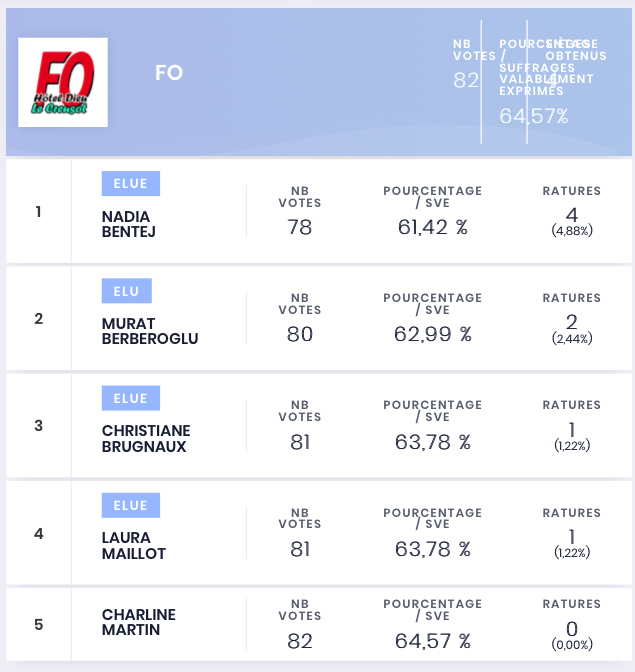
Task: Click rank number 3 in candidate list
Action: point(39,426)
